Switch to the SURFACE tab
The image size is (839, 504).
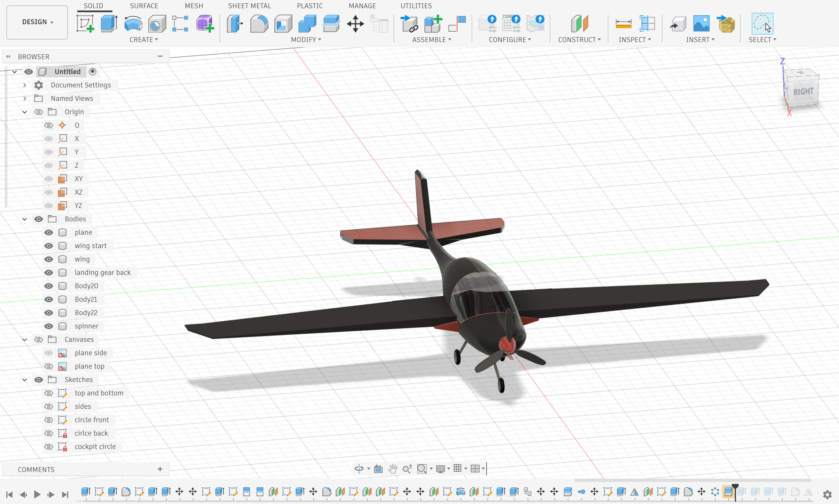pos(144,6)
